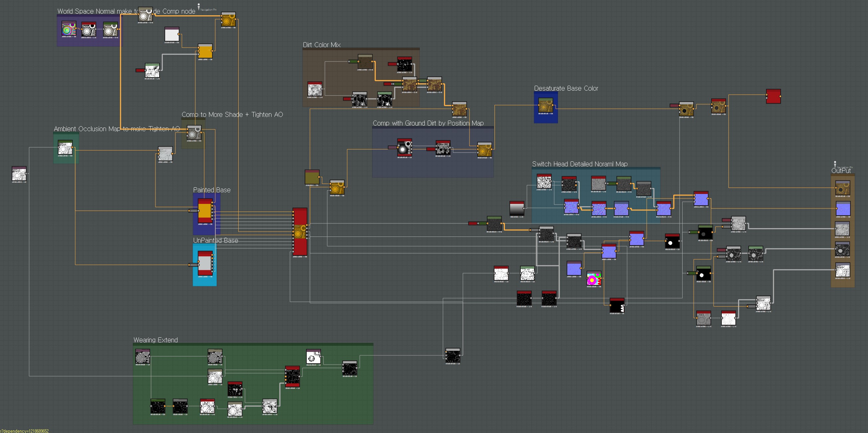Select the isolated solid red node at top right

(x=773, y=97)
